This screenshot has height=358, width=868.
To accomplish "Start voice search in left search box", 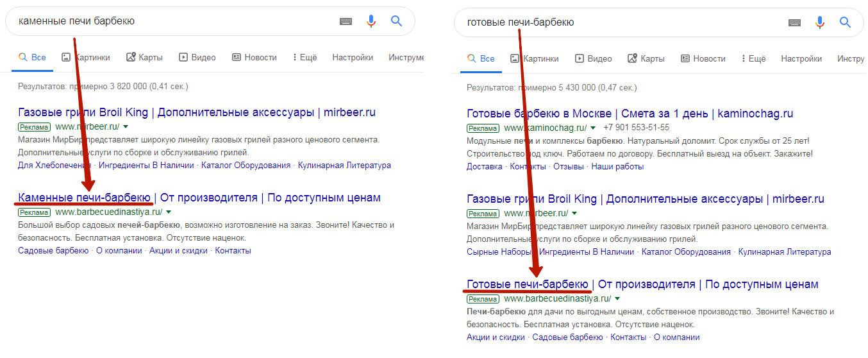I will tap(371, 21).
